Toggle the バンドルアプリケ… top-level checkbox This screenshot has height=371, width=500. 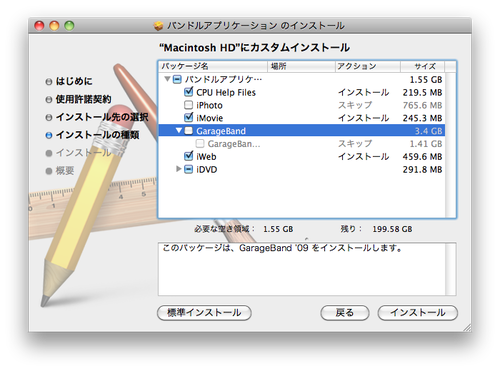click(177, 79)
